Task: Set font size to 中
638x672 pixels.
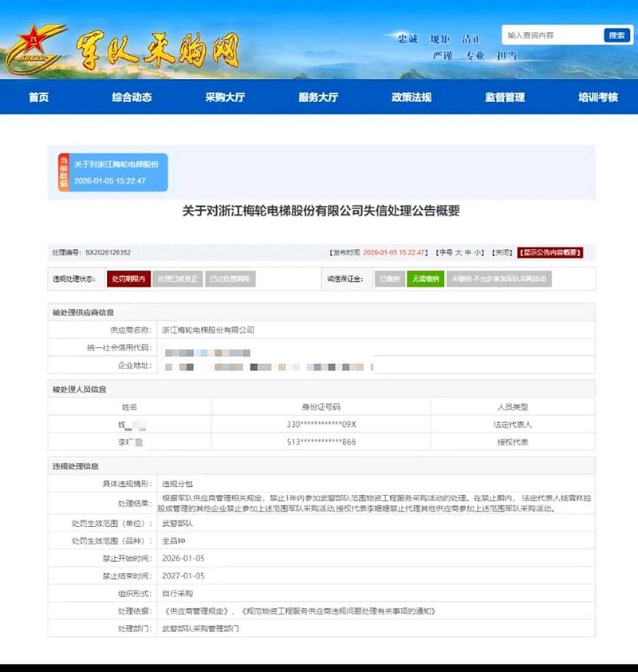Action: click(468, 252)
